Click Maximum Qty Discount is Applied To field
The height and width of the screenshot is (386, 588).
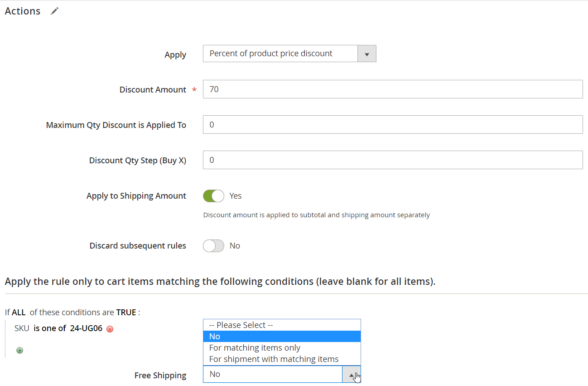[x=392, y=125]
